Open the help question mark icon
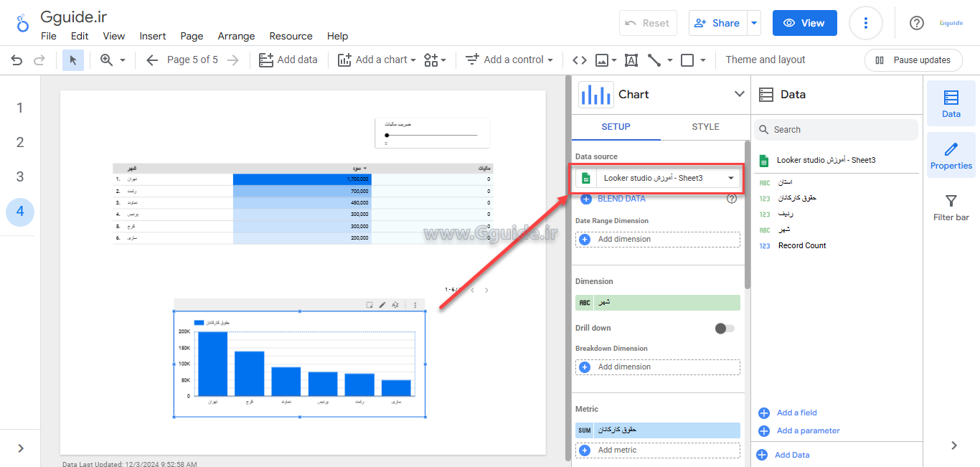Screen dimensions: 980x467 [x=916, y=23]
